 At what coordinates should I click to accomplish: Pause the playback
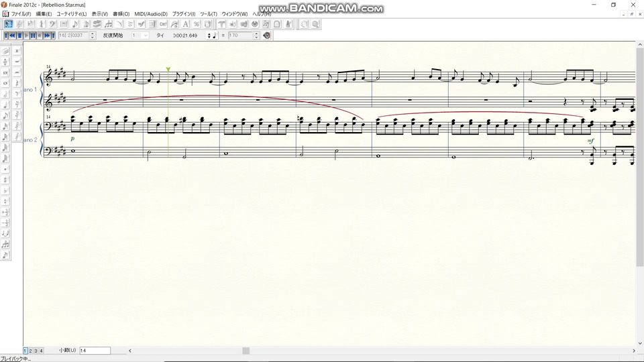click(33, 36)
